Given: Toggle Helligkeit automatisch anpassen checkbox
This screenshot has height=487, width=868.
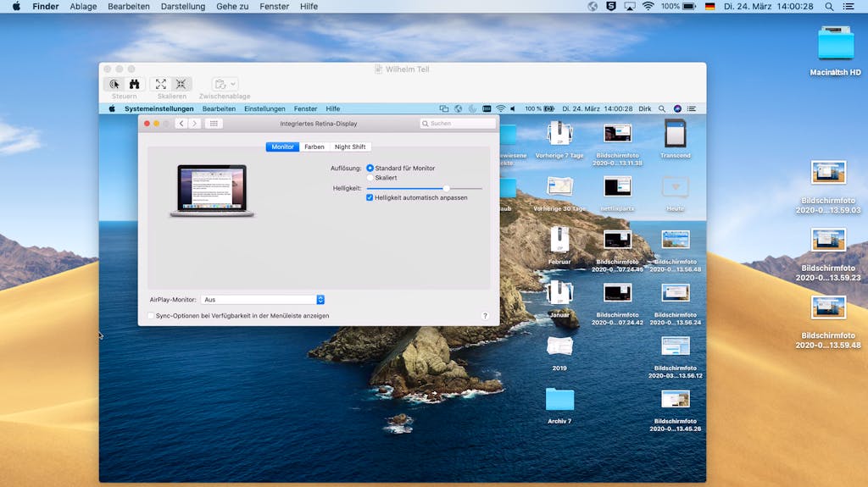Looking at the screenshot, I should (x=370, y=197).
